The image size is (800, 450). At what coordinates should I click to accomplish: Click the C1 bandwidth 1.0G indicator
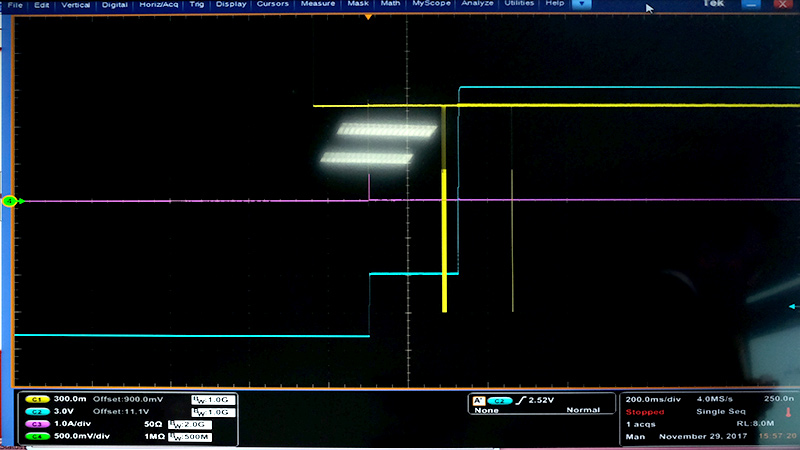[x=213, y=400]
